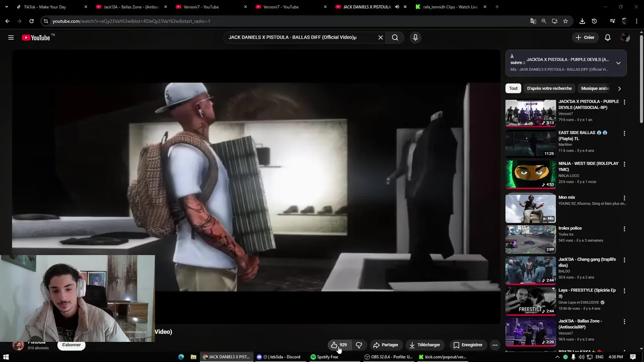This screenshot has height=362, width=644.
Task: Open options for NINJA - WEST SIDE video
Action: pyautogui.click(x=624, y=164)
